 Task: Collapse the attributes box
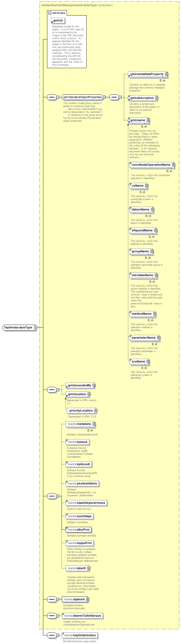click(50, 13)
